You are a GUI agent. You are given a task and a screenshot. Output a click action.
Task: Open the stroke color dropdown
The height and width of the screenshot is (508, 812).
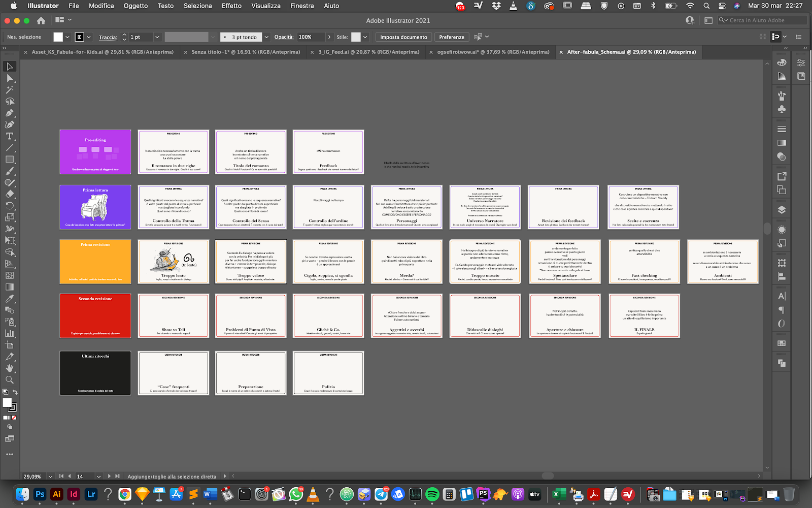[x=89, y=37]
